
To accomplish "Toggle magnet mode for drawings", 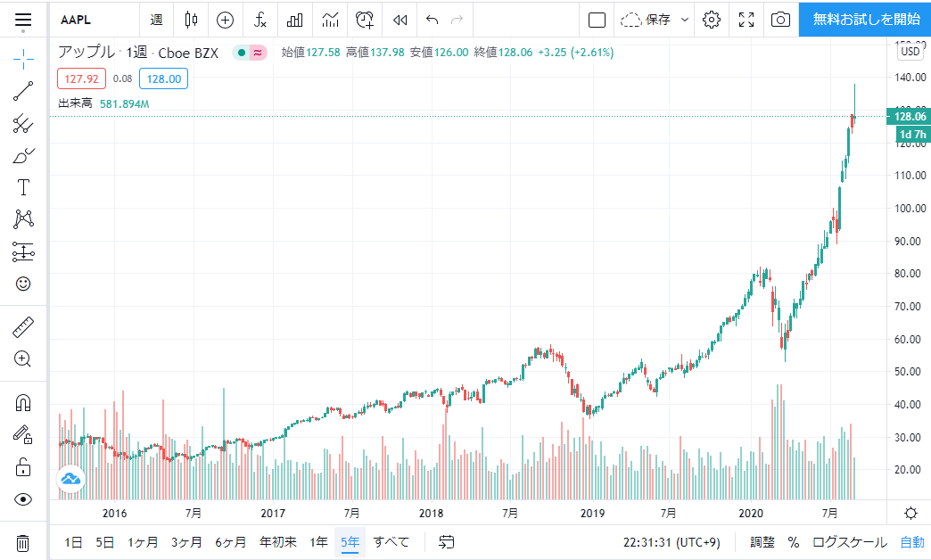I will (x=23, y=403).
